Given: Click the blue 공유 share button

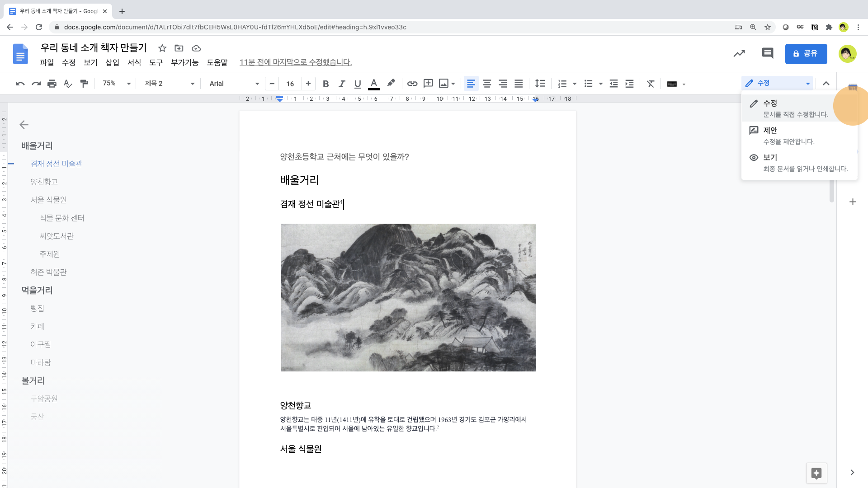Looking at the screenshot, I should point(806,54).
